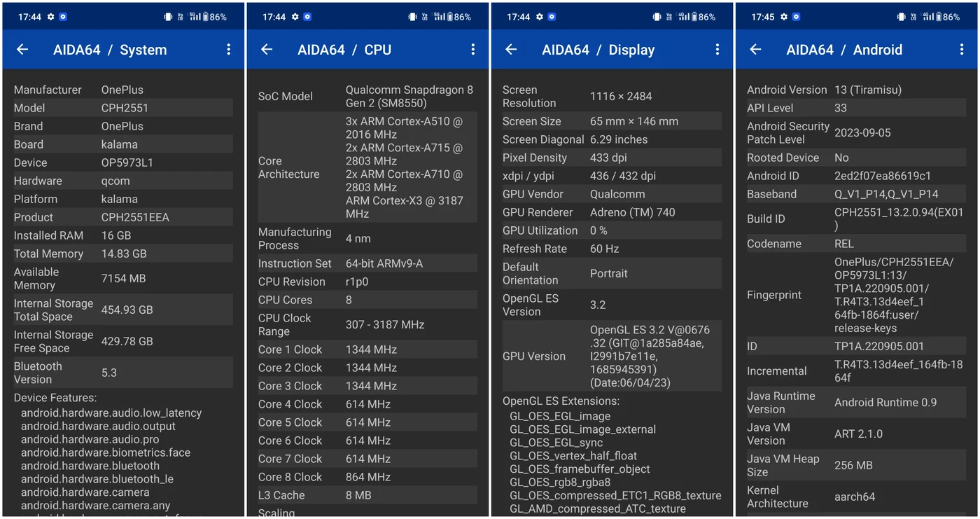Select Kernel Architecture value aarch64
980x519 pixels.
[x=855, y=497]
